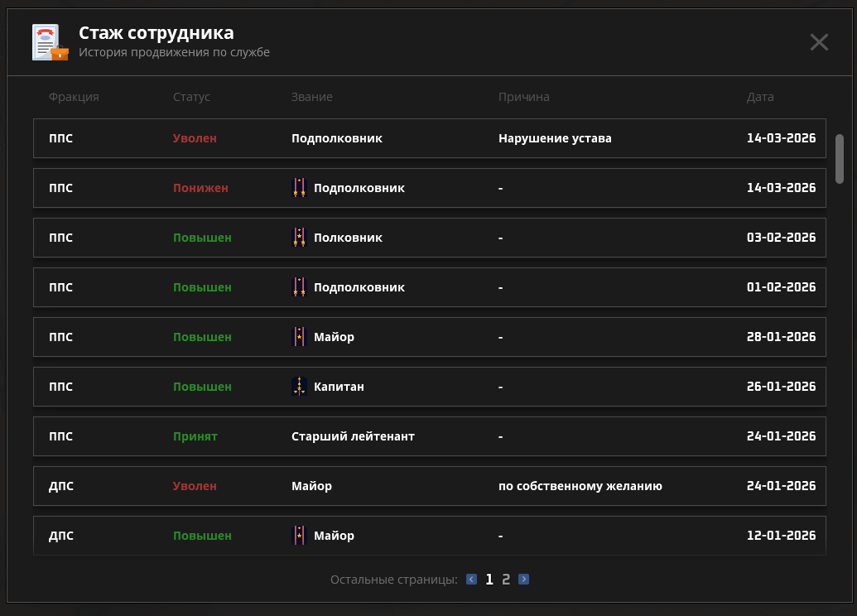Click the Полковник rank insignia icon
The image size is (857, 616).
click(x=301, y=238)
